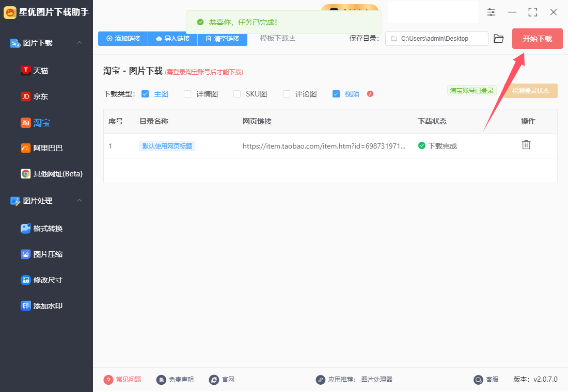Click the 常见问题 question mark icon
Screen dimensions: 568x392
tap(108, 380)
